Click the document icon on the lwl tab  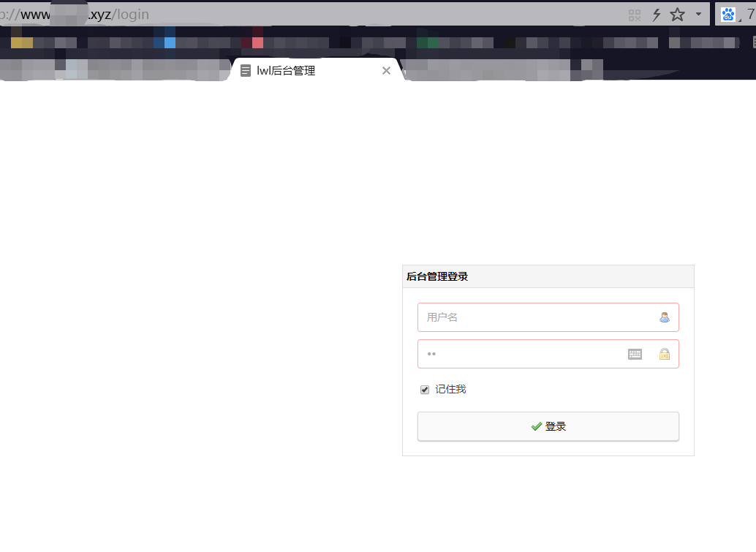[244, 70]
